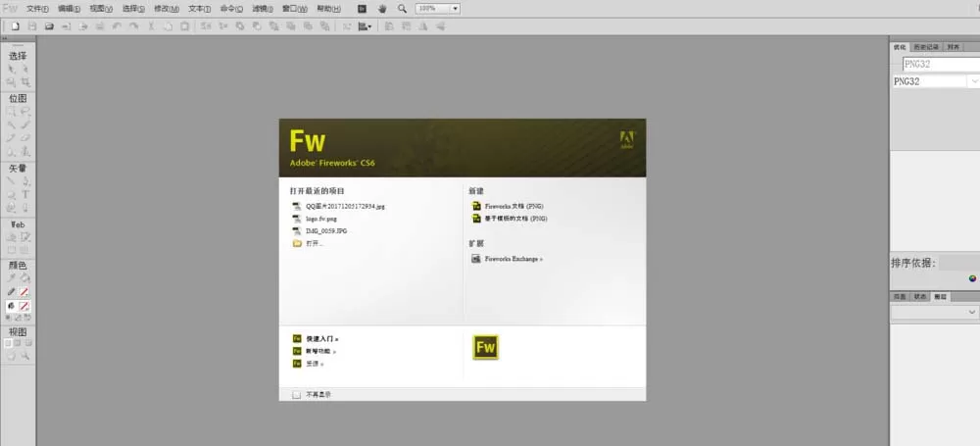Open the 排序依据 sort dropdown

click(x=959, y=264)
